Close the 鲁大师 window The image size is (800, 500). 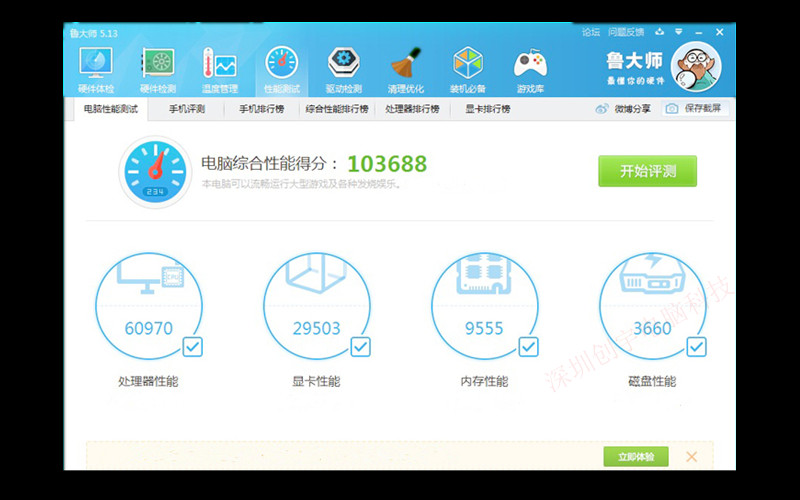coord(719,32)
